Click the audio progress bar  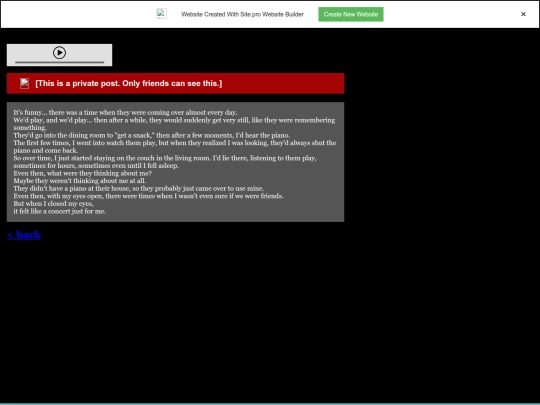59,62
